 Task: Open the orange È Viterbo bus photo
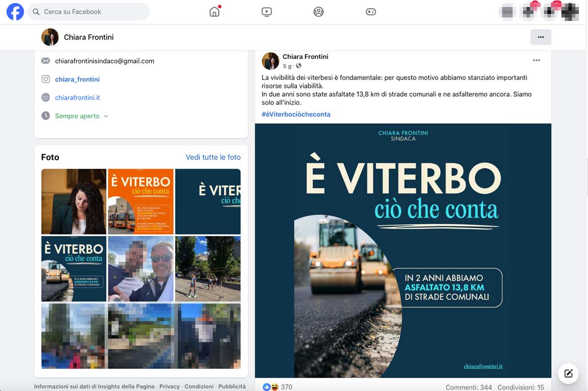(x=141, y=202)
